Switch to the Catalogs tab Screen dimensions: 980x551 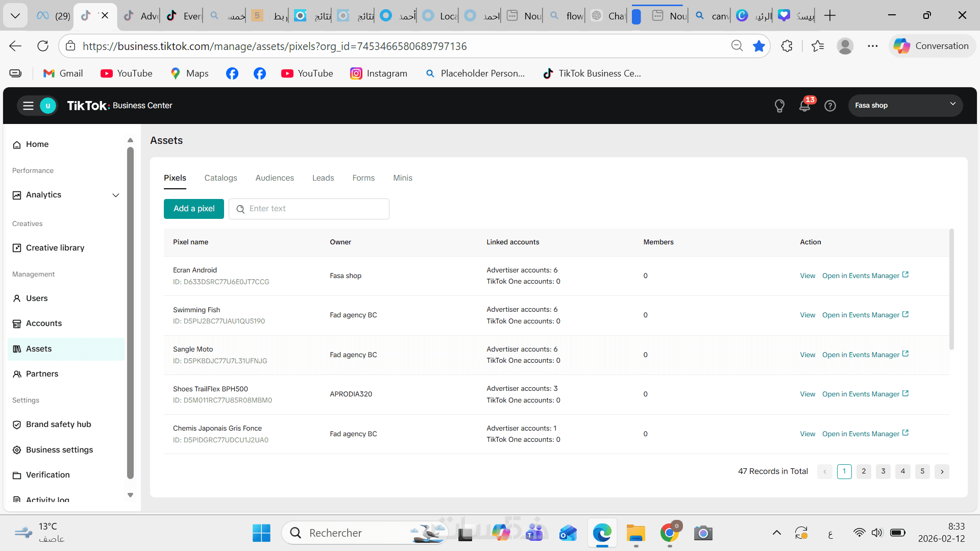click(220, 178)
